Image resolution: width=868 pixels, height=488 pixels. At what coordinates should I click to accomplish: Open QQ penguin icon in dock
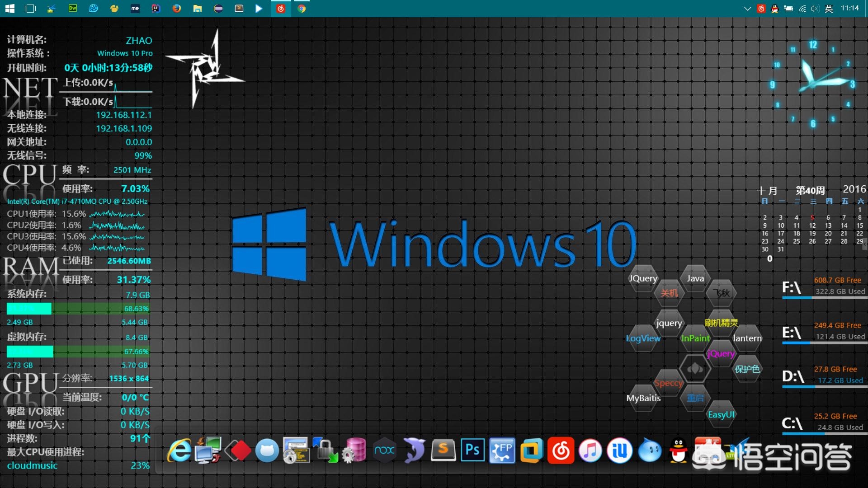(x=678, y=450)
